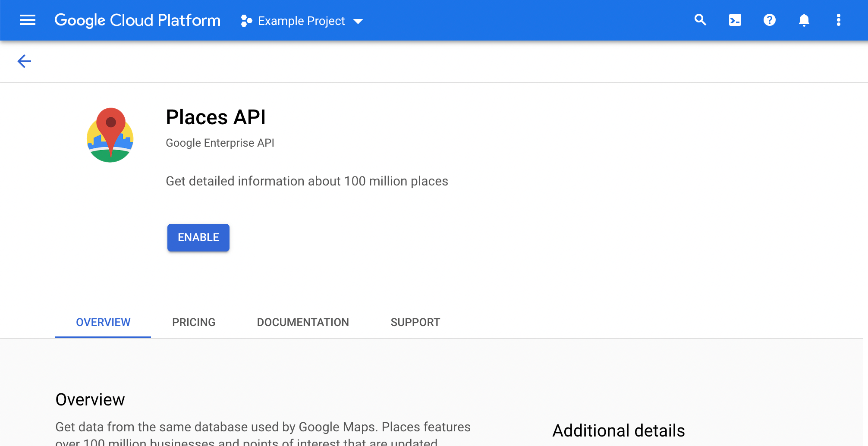Open the three-dot more options menu

[x=838, y=20]
